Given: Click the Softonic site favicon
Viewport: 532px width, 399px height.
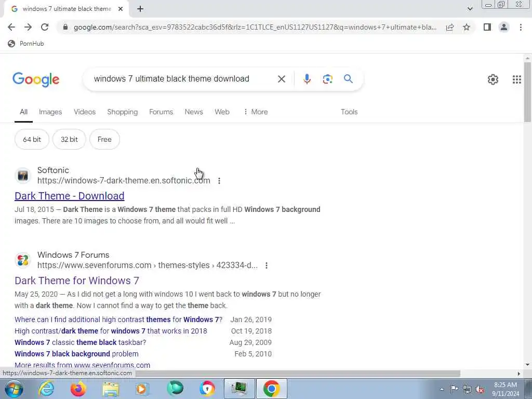Looking at the screenshot, I should pyautogui.click(x=23, y=176).
